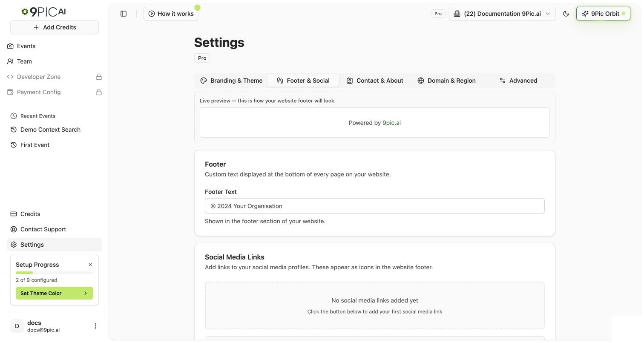
Task: Open Team in sidebar
Action: 55,61
